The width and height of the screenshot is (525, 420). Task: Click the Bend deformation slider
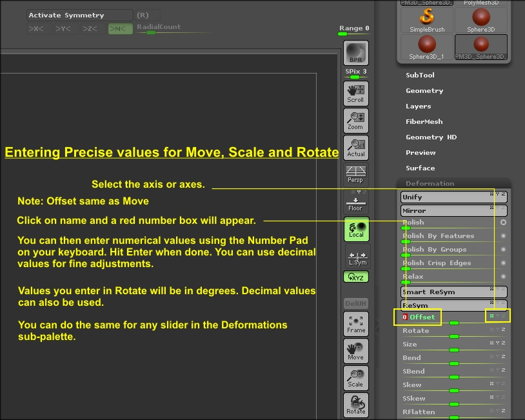click(x=453, y=359)
